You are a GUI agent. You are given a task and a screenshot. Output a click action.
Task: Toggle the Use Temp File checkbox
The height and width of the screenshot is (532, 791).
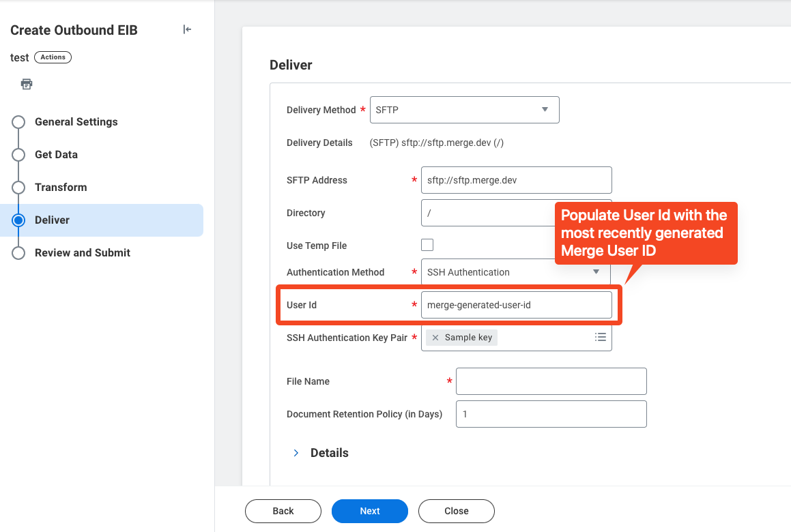[427, 245]
